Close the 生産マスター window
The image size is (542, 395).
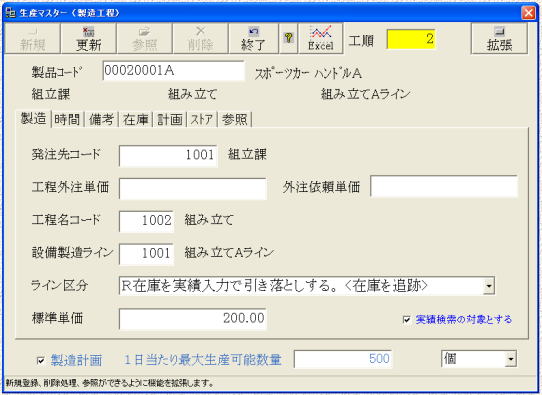pos(529,13)
